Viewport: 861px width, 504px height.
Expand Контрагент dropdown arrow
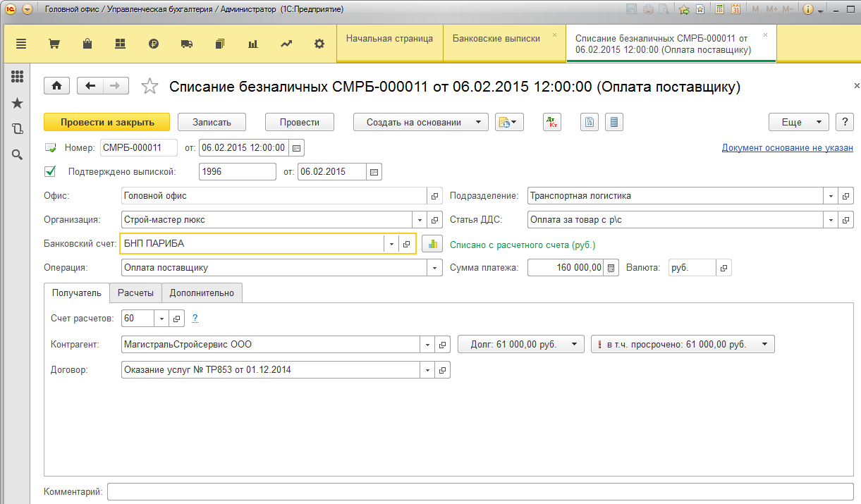click(x=427, y=344)
